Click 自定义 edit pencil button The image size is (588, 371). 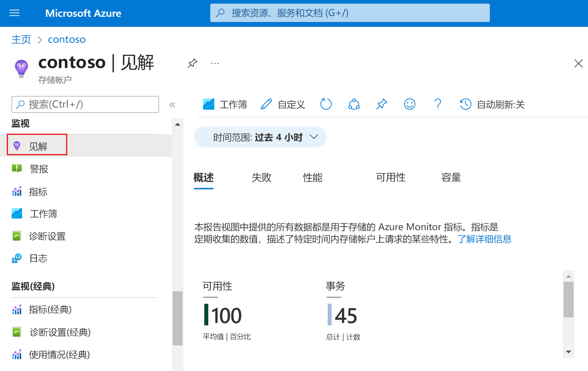[x=283, y=104]
